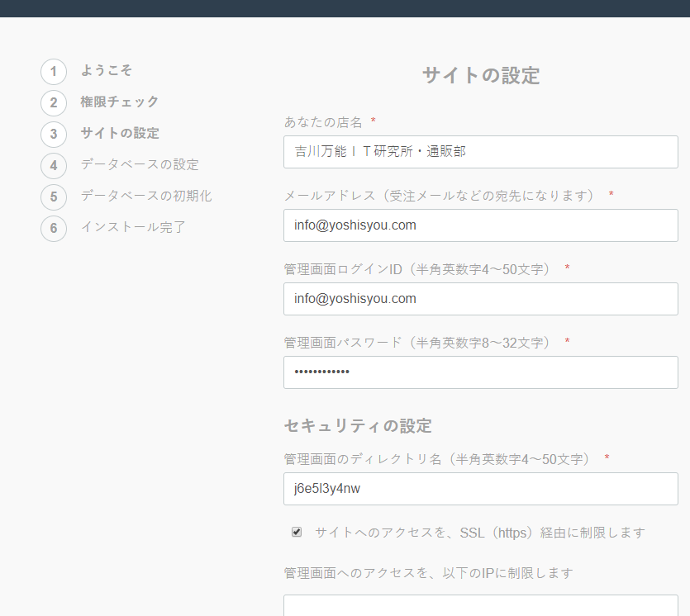
Task: Click the 管理画面ログインID input field
Action: 480,299
